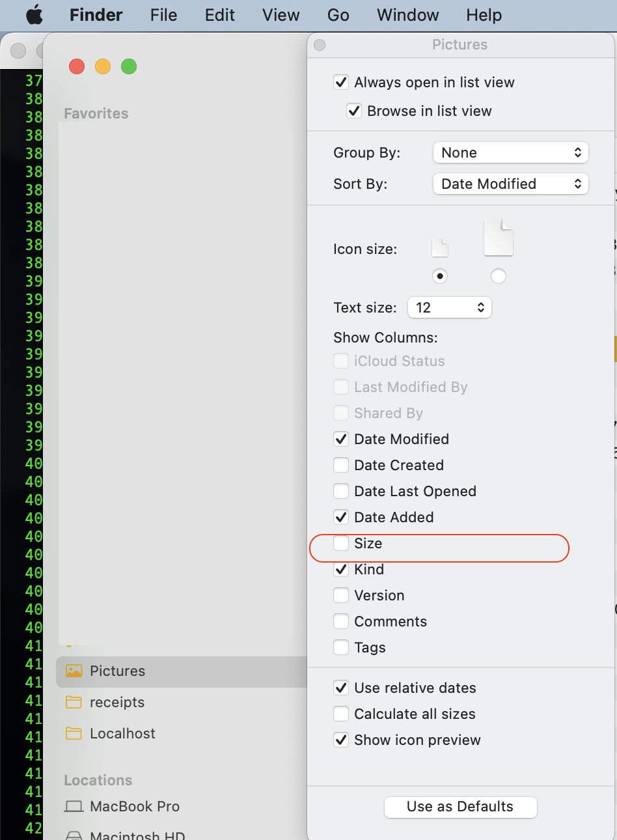Uncheck Always open in list view
Image resolution: width=617 pixels, height=840 pixels.
pos(341,82)
